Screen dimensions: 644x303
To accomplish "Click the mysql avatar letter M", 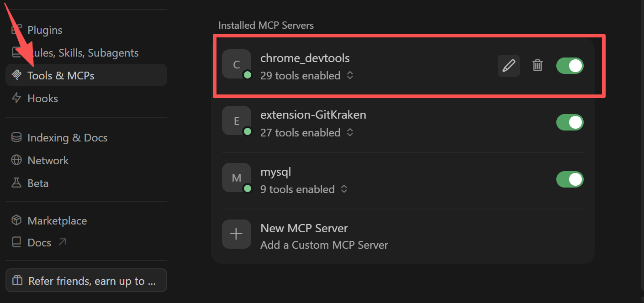I will [x=236, y=178].
